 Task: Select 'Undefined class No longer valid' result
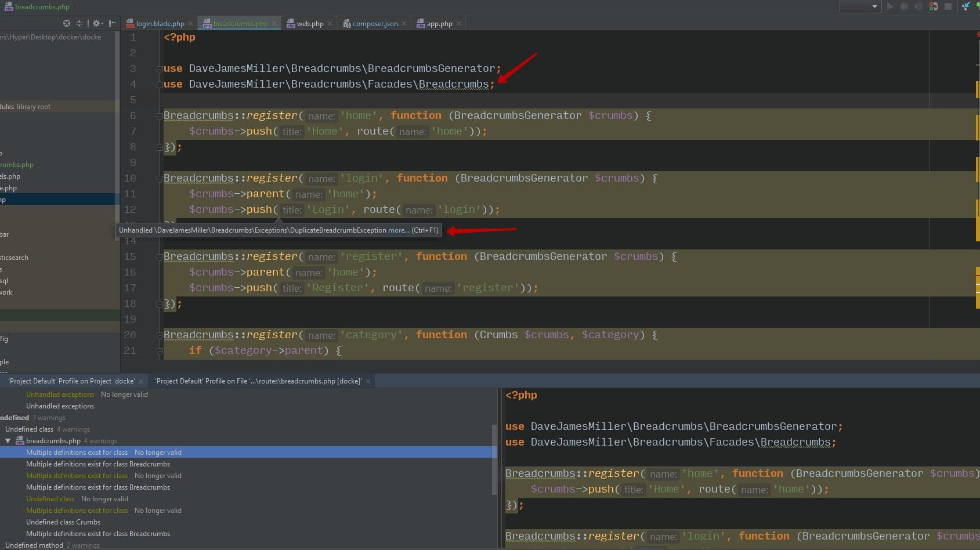[77, 499]
